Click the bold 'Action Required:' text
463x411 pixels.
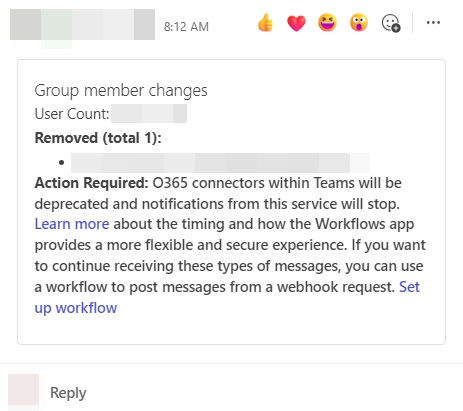[91, 183]
